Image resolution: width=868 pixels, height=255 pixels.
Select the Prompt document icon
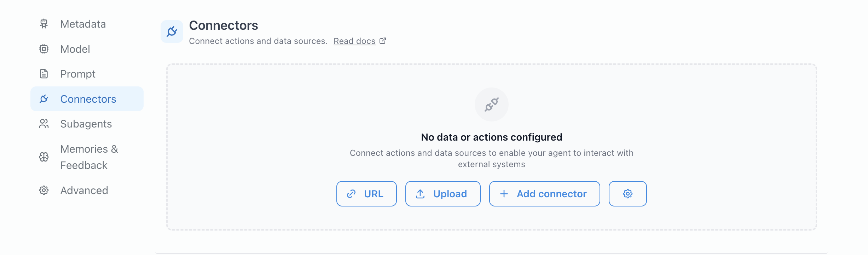(x=44, y=74)
